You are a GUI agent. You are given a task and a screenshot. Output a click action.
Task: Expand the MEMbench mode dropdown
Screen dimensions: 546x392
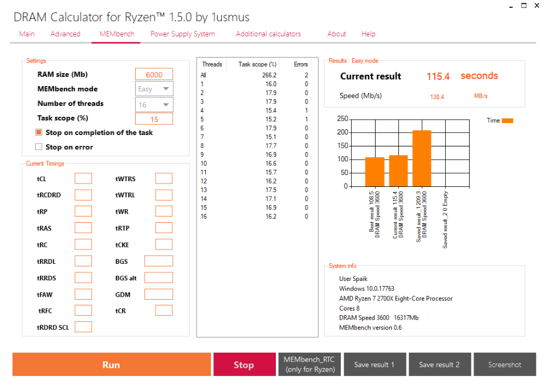pos(154,89)
